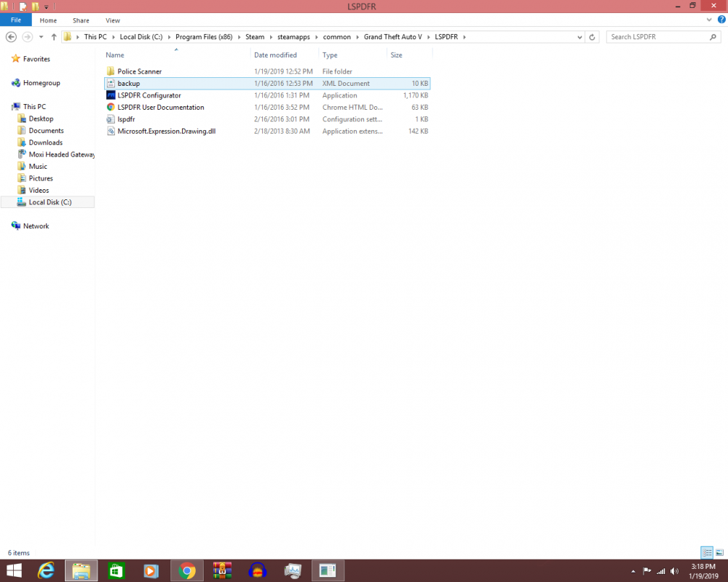
Task: Open Videos in navigation pane
Action: [39, 191]
